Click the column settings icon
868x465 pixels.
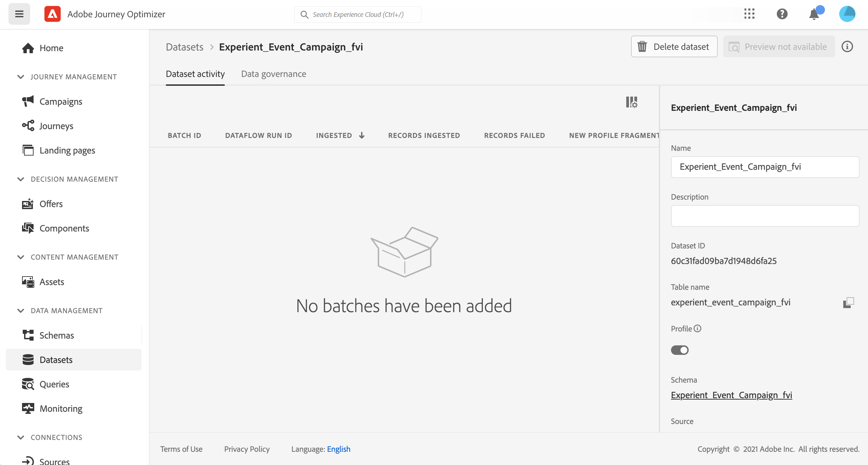pos(631,102)
